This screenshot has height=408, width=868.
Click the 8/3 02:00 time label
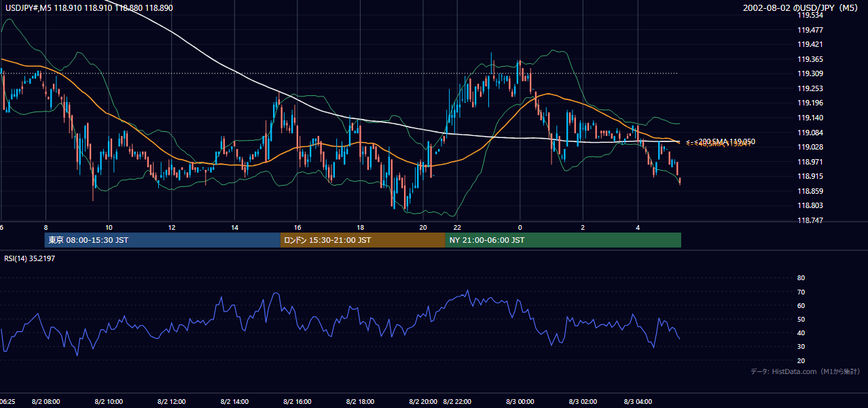click(583, 402)
